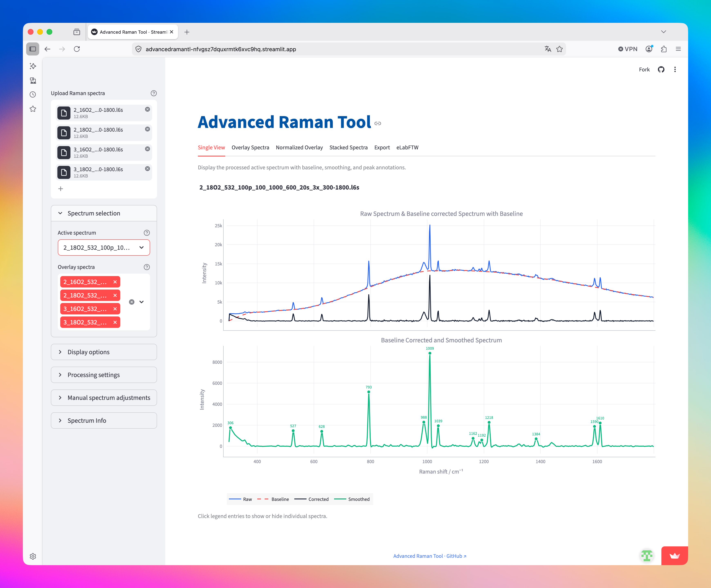Open bookmarks star sidebar icon
The width and height of the screenshot is (711, 588).
pyautogui.click(x=33, y=109)
